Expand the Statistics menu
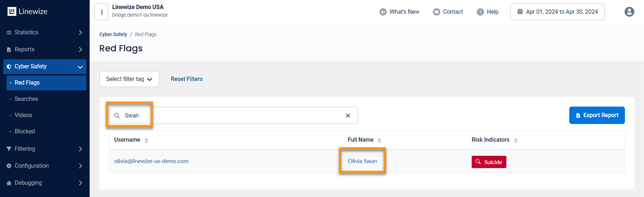This screenshot has height=197, width=644. click(x=44, y=33)
